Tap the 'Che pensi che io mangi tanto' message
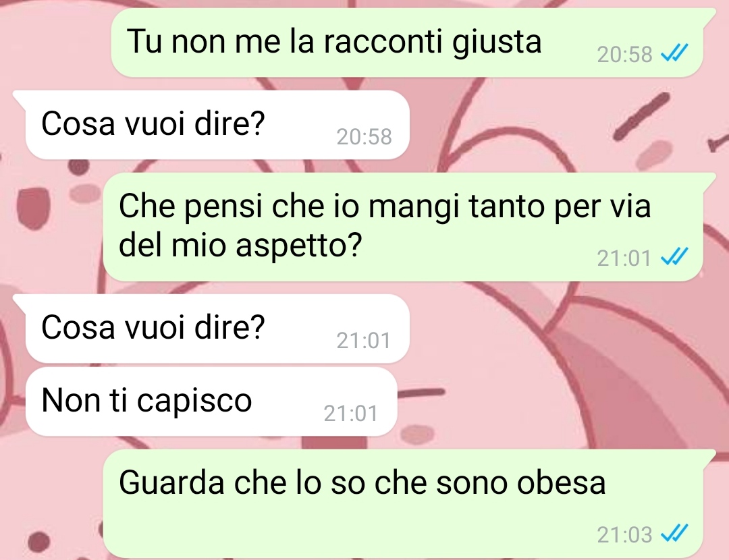 point(402,227)
